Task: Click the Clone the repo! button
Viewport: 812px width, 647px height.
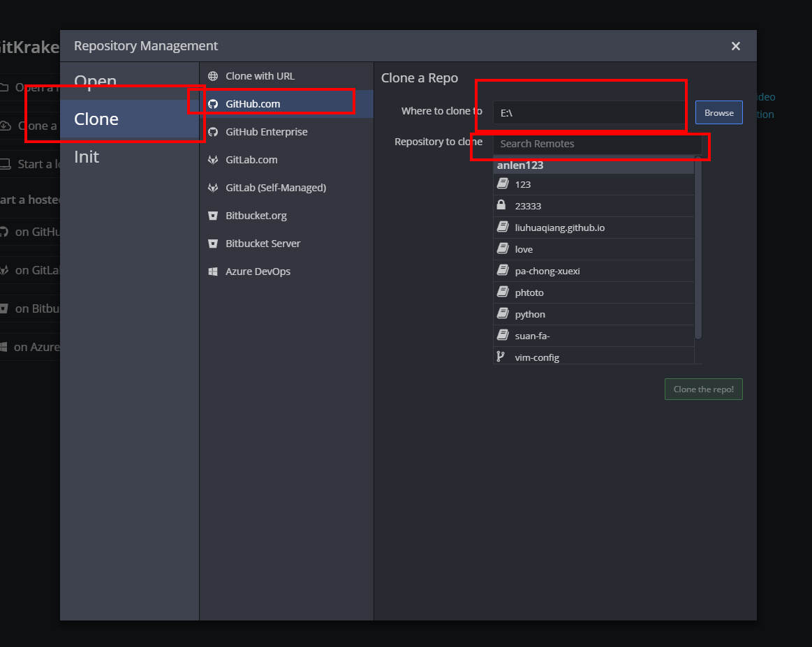Action: (x=703, y=389)
